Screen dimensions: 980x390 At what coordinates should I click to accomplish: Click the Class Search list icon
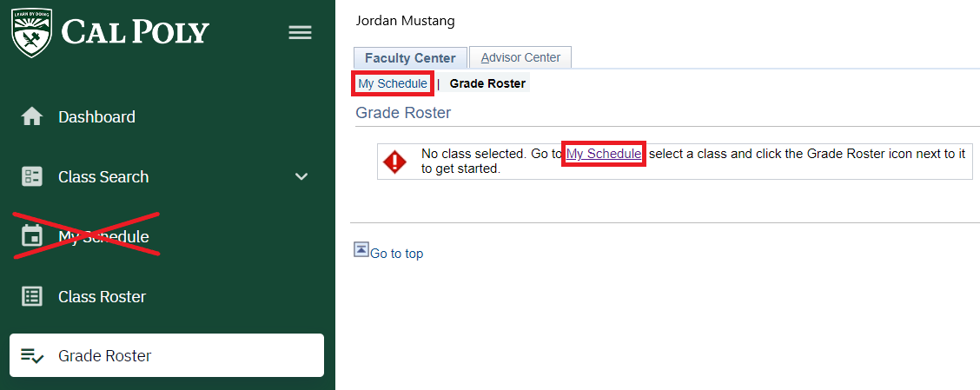(x=32, y=176)
